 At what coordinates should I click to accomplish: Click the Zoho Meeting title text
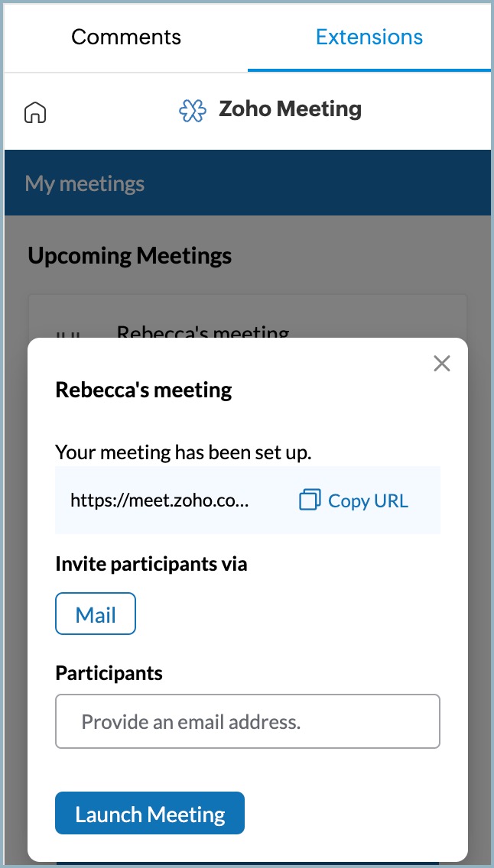click(x=290, y=109)
